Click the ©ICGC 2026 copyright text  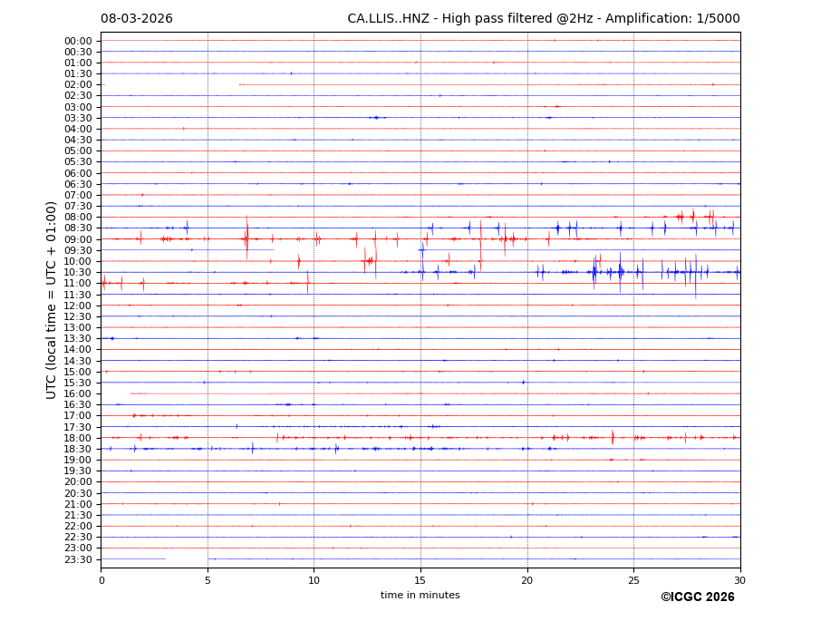pyautogui.click(x=697, y=597)
